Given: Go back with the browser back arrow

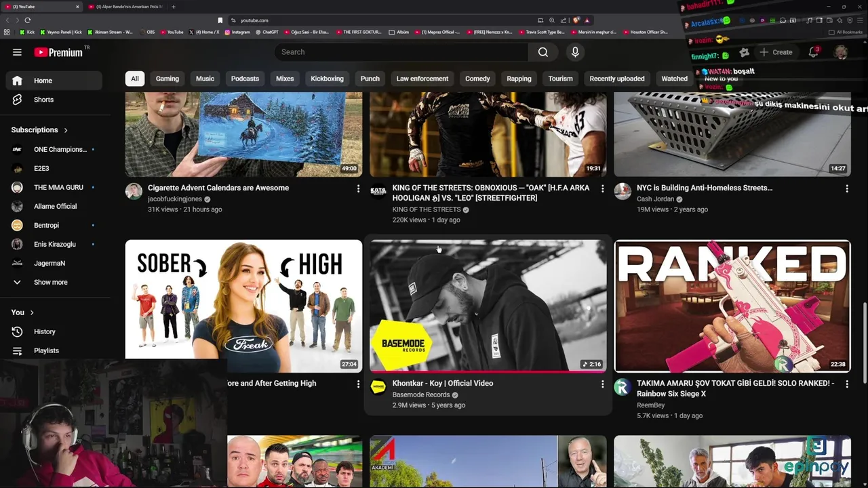Looking at the screenshot, I should point(7,20).
